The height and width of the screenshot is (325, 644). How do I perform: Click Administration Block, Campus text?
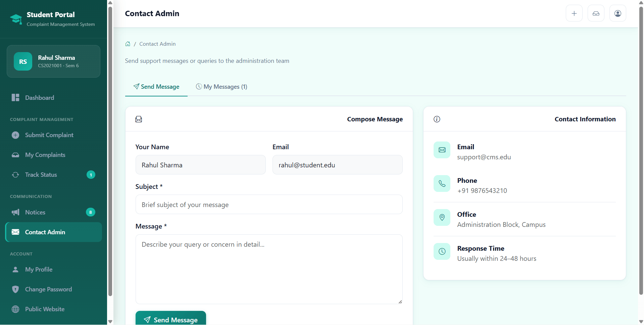pyautogui.click(x=501, y=225)
